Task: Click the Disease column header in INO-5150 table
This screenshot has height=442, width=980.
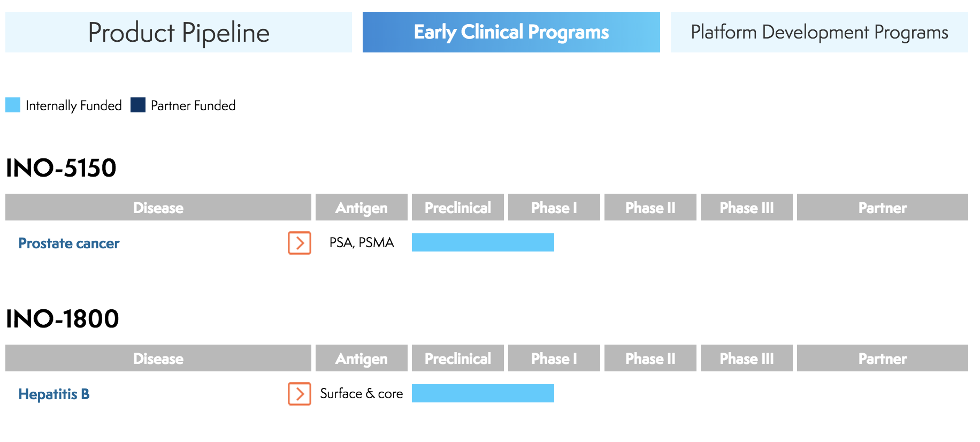Action: pos(158,208)
